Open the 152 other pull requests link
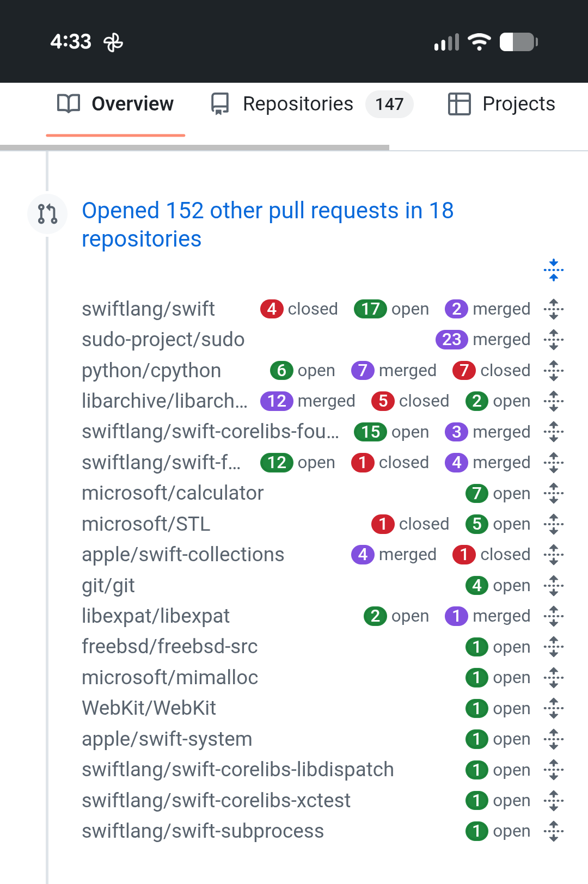 pos(268,224)
